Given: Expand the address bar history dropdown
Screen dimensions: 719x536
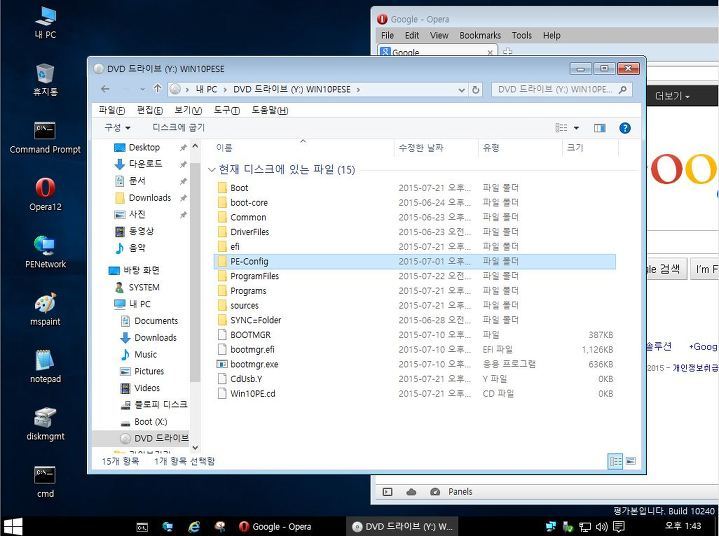Looking at the screenshot, I should coord(462,90).
